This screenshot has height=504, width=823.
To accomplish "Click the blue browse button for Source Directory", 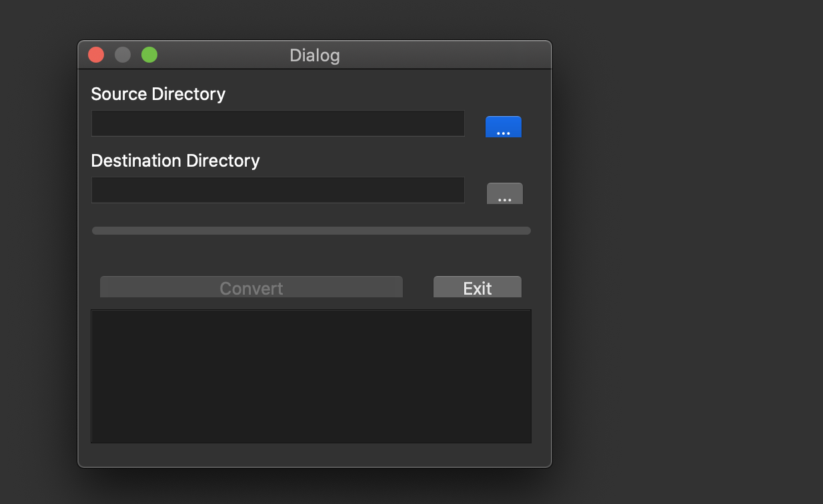I will click(503, 127).
